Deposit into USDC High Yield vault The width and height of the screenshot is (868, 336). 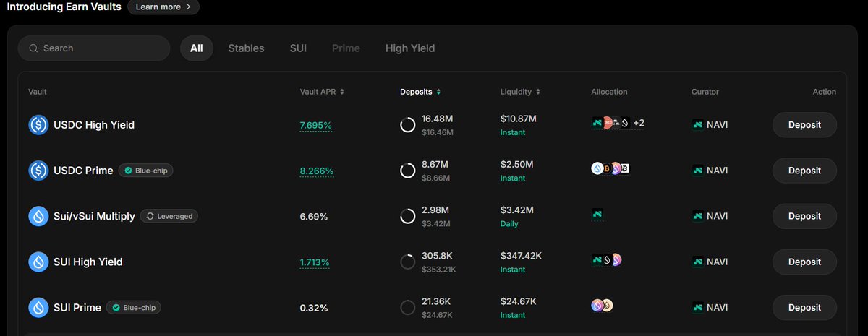pos(804,125)
